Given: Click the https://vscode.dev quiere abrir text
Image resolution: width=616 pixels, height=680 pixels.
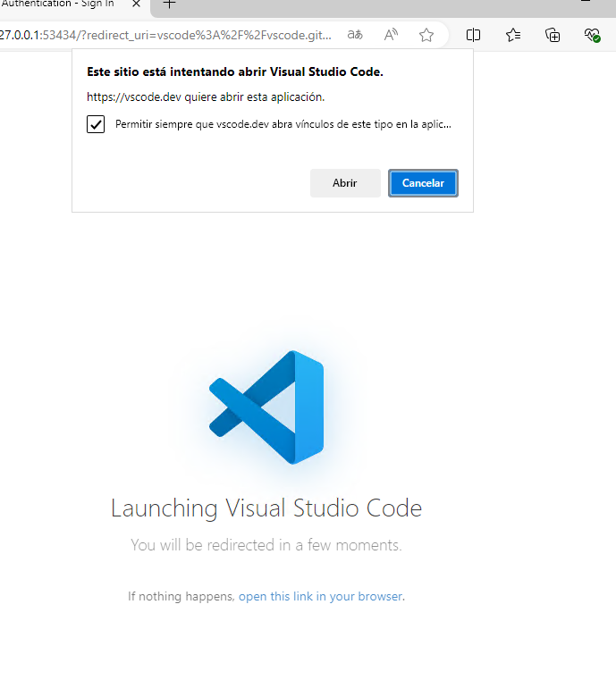Looking at the screenshot, I should pos(206,97).
